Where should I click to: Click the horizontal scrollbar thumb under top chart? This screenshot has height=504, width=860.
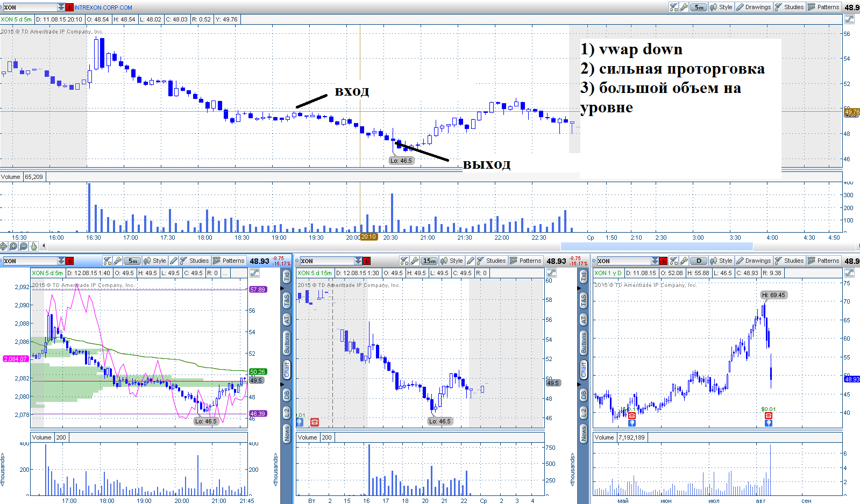tap(657, 246)
